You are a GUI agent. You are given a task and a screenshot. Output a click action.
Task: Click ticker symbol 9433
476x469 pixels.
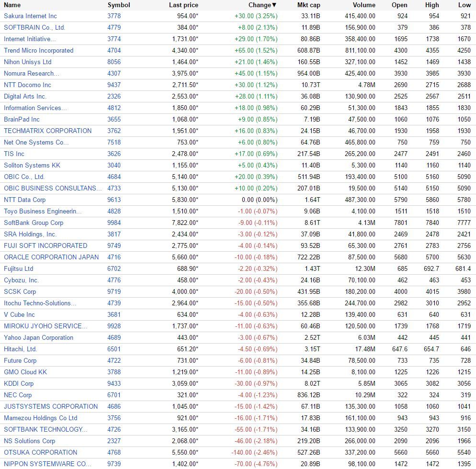pyautogui.click(x=114, y=384)
